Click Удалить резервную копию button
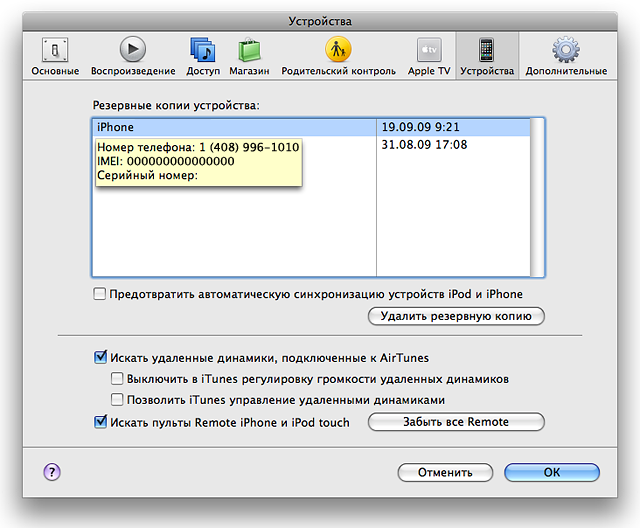 (456, 316)
